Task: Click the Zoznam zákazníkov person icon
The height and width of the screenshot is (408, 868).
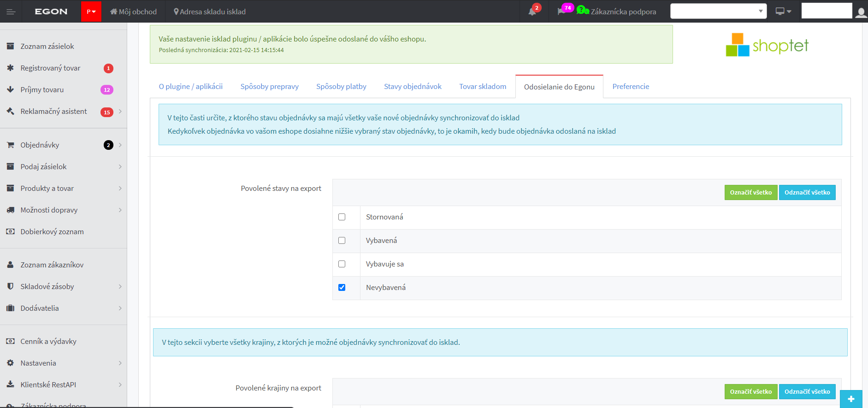Action: click(x=10, y=265)
